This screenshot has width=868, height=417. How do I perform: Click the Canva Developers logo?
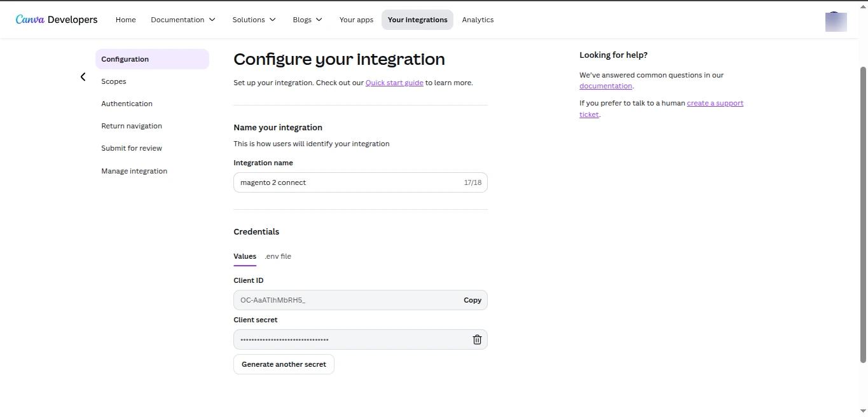point(57,20)
